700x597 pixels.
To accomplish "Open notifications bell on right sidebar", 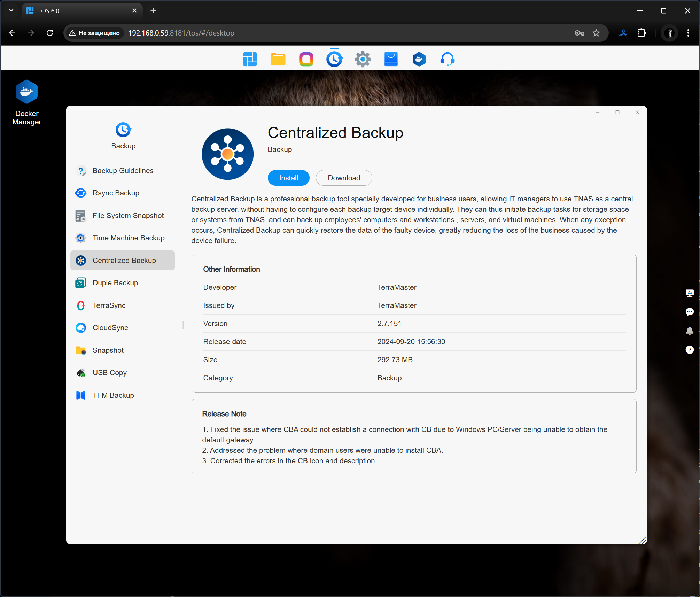I will [689, 331].
